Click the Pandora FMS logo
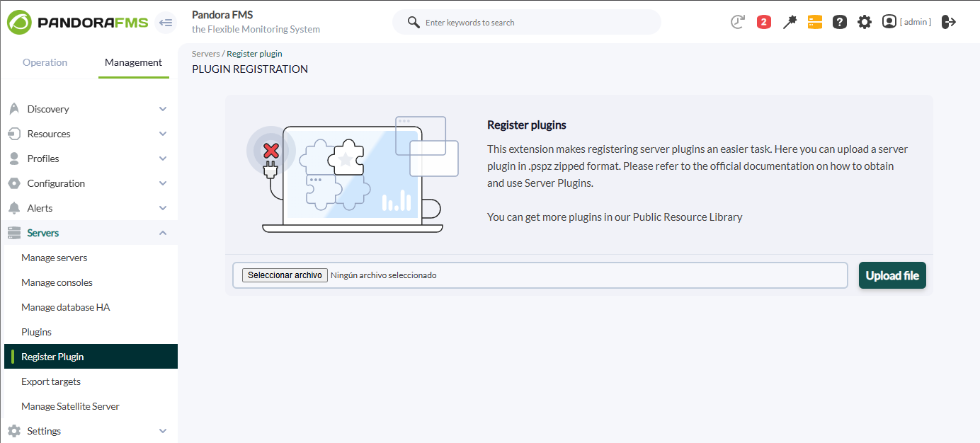Image resolution: width=980 pixels, height=443 pixels. click(x=78, y=23)
